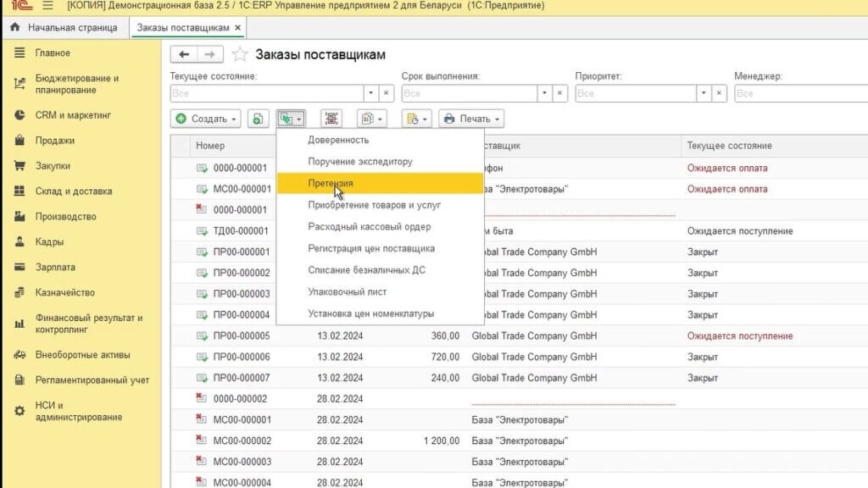Open the Закупки section cart icon
This screenshot has width=868, height=488.
(19, 166)
